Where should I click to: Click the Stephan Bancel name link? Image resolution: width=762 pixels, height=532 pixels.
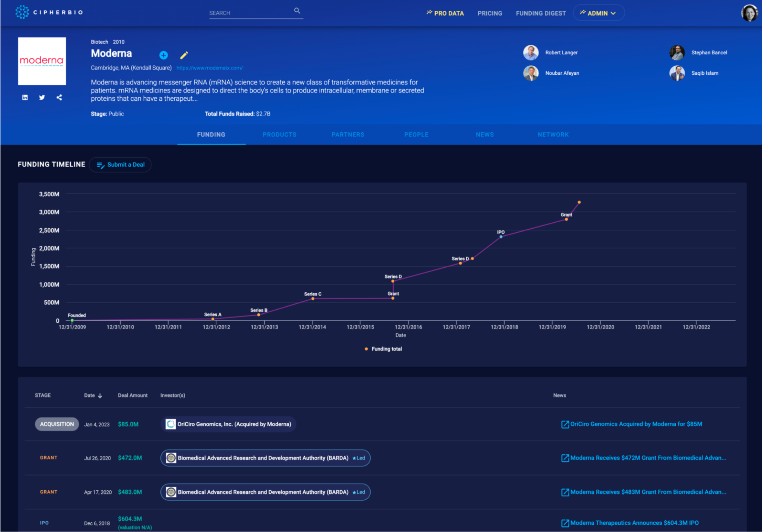709,53
